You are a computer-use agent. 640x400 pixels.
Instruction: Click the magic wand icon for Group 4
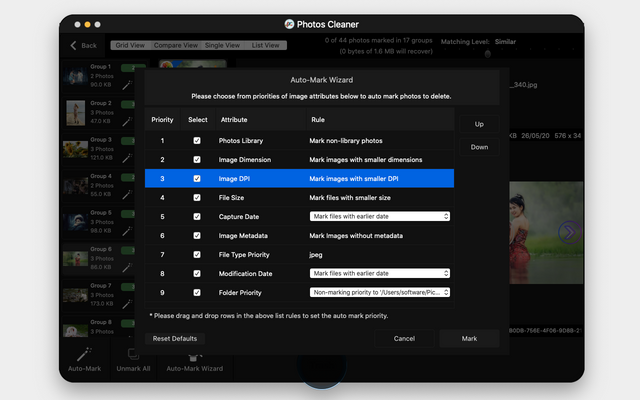[x=127, y=194]
